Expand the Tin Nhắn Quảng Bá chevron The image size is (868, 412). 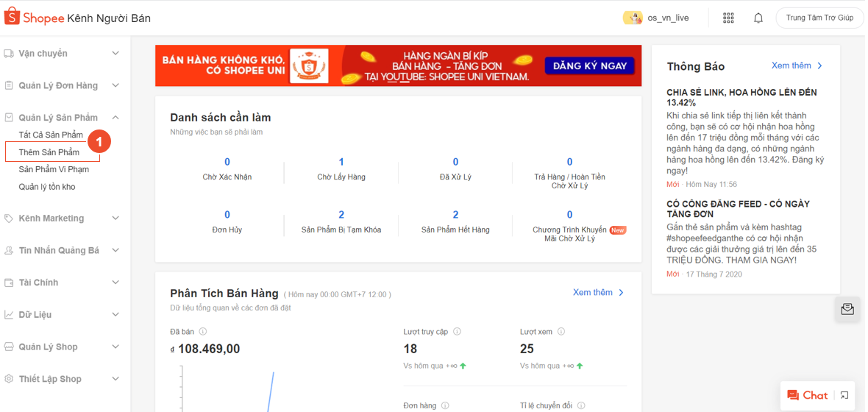[115, 250]
